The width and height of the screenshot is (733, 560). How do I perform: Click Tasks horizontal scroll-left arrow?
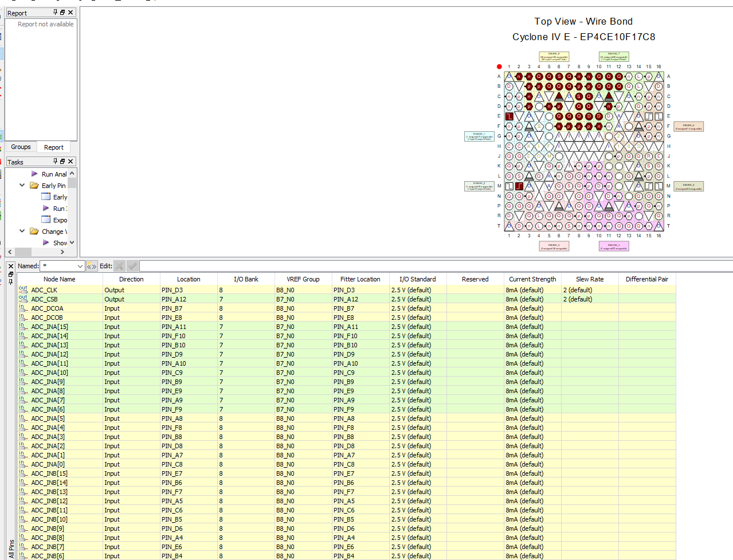(10, 252)
